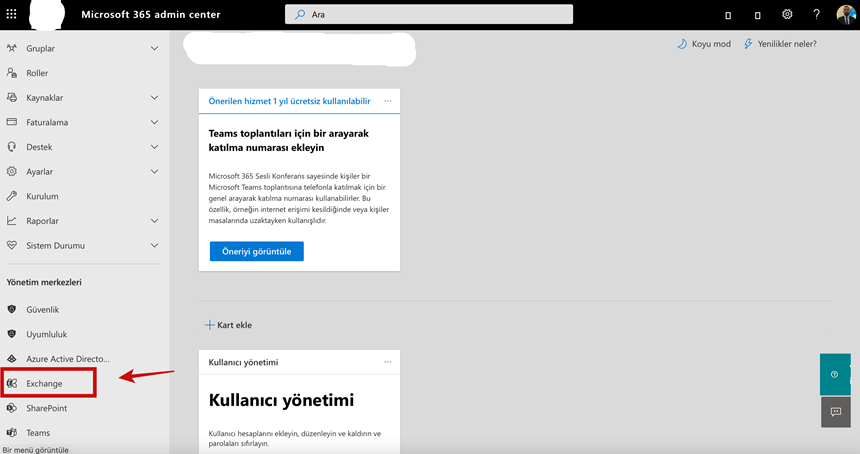Click the Kurulum wrench icon

(x=12, y=196)
